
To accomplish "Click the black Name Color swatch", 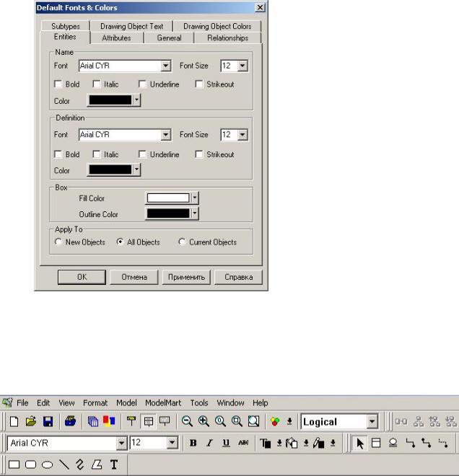I will tap(110, 100).
